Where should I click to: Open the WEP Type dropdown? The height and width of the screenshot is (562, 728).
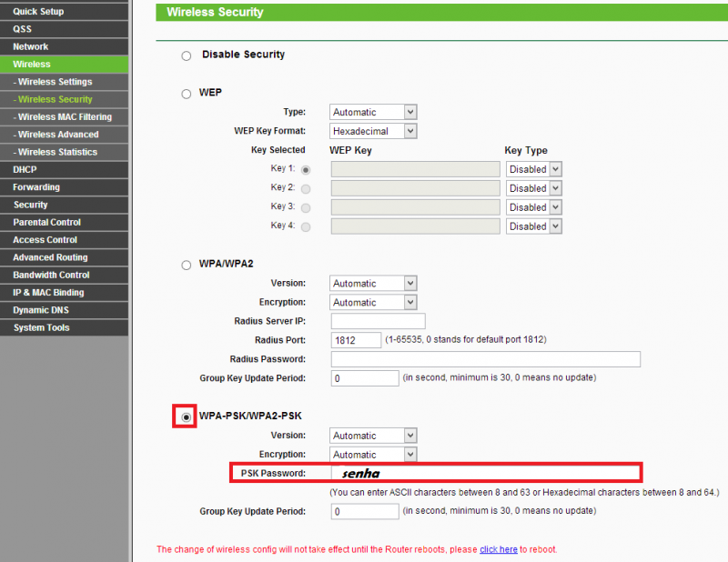pyautogui.click(x=373, y=112)
